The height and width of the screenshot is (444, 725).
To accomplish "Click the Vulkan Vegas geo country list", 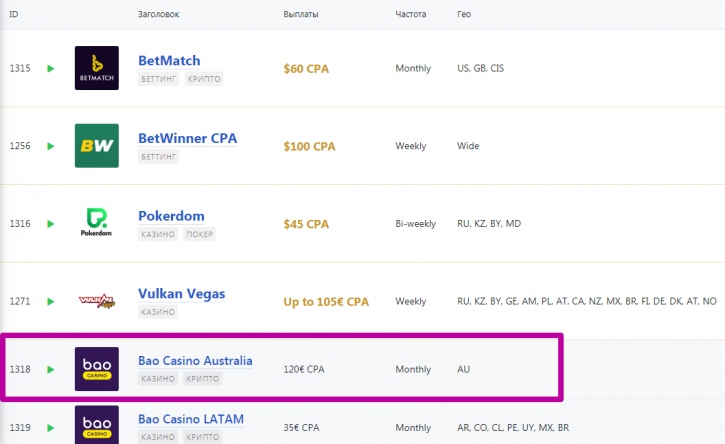I will pos(587,302).
